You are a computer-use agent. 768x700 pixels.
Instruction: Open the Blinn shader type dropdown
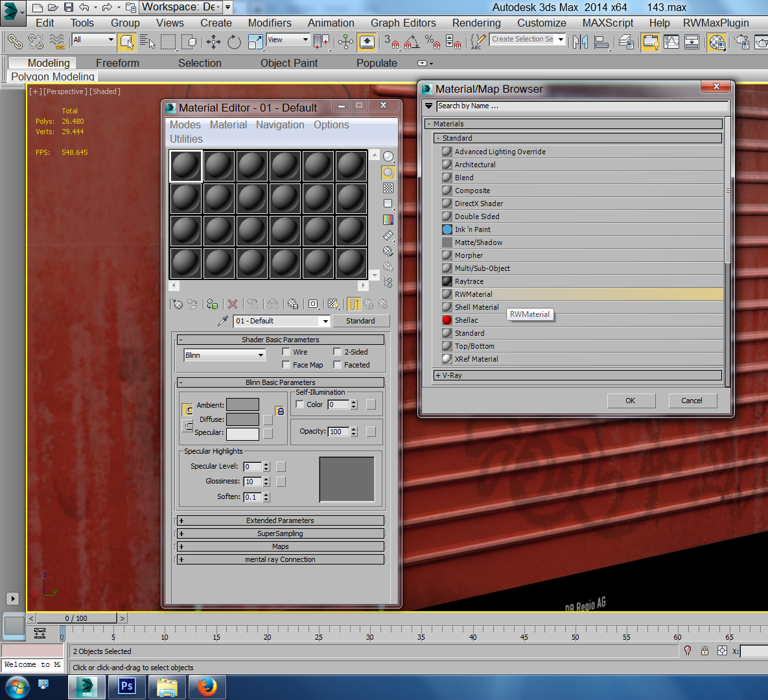225,355
